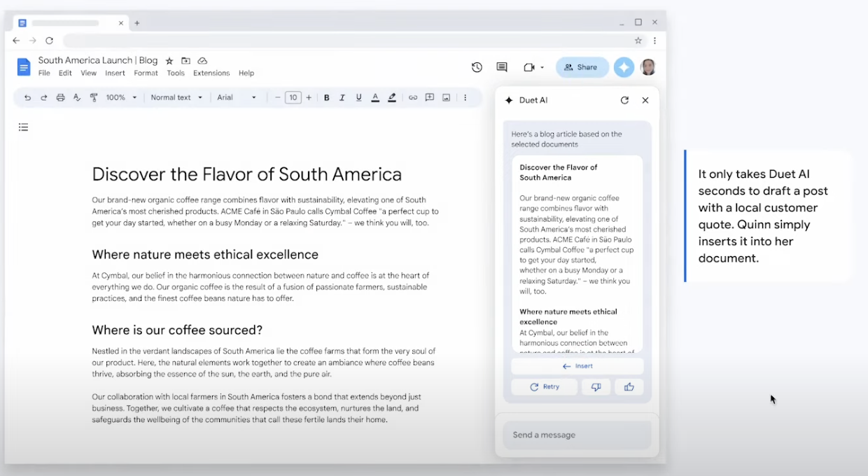The height and width of the screenshot is (476, 868).
Task: Open version history
Action: tap(477, 67)
